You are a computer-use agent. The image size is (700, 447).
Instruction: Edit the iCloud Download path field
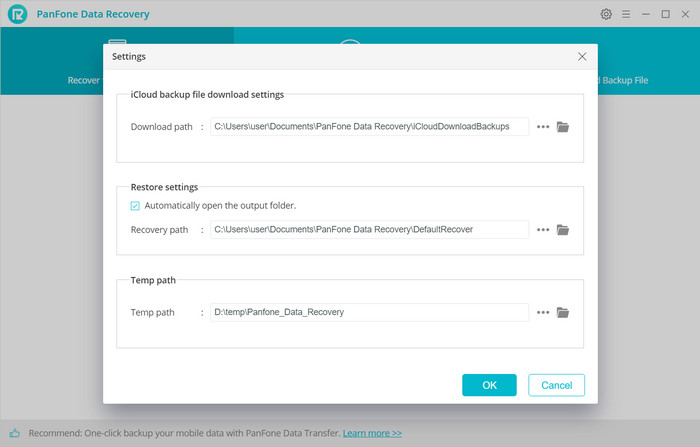pos(370,126)
